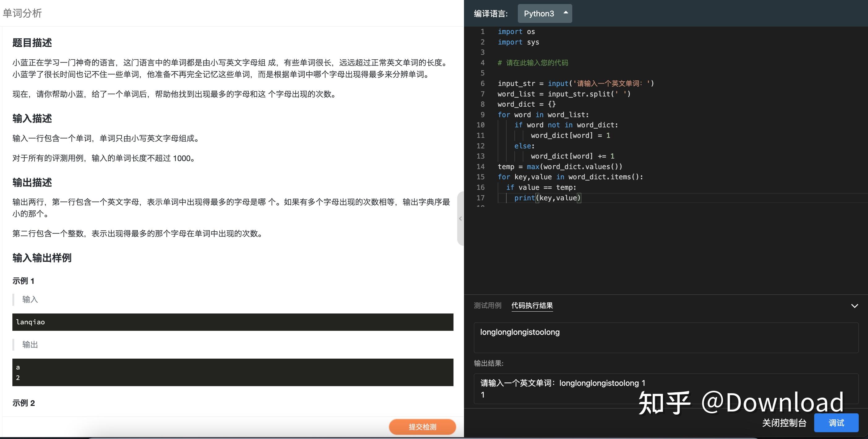Click the 调试 debug button
This screenshot has width=868, height=439.
click(x=836, y=423)
